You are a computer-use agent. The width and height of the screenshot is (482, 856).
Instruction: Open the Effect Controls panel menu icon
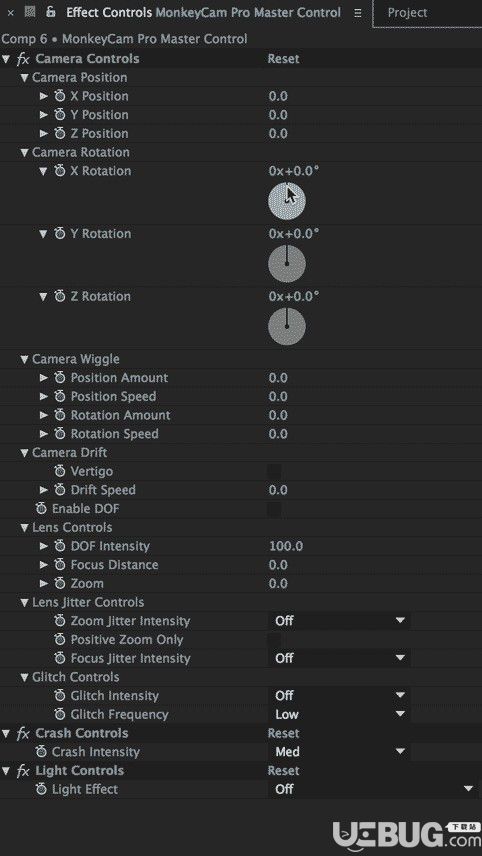(x=358, y=13)
